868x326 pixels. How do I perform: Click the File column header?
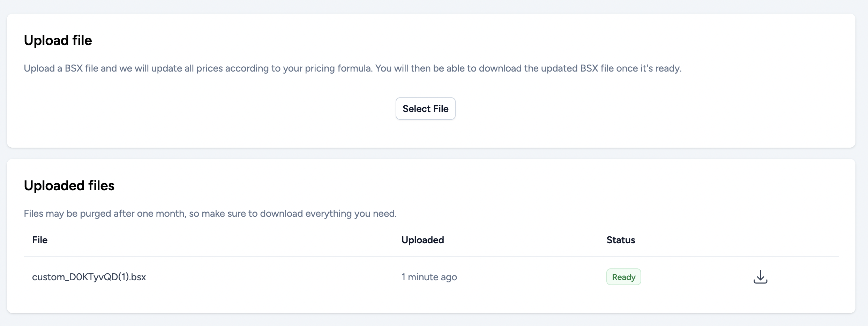tap(40, 240)
